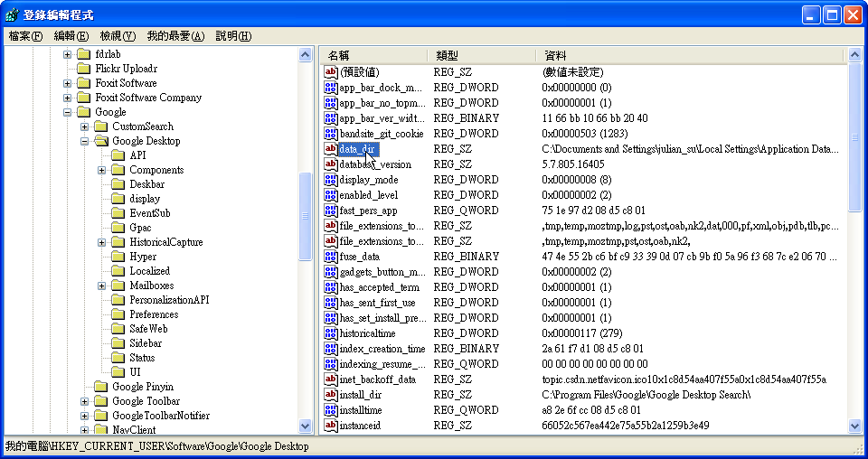Click the string icon of instanceid
Image resolution: width=868 pixels, height=459 pixels.
331,426
